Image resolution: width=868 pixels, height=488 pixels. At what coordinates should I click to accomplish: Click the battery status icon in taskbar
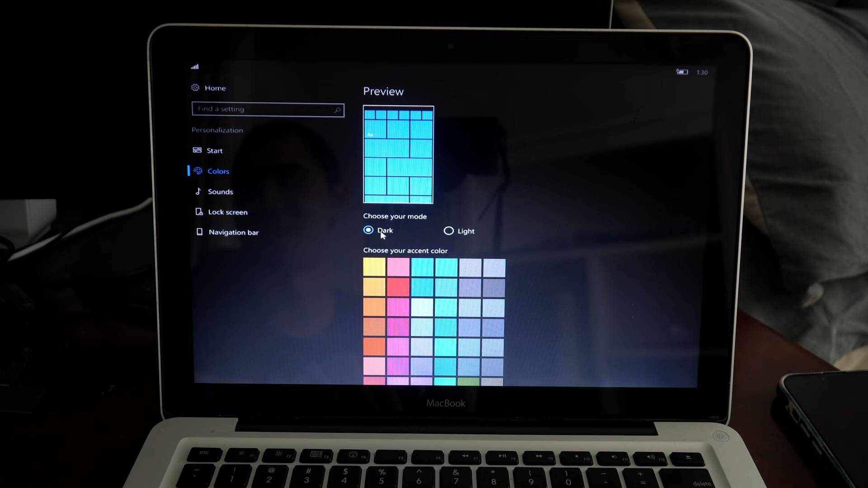coord(682,71)
